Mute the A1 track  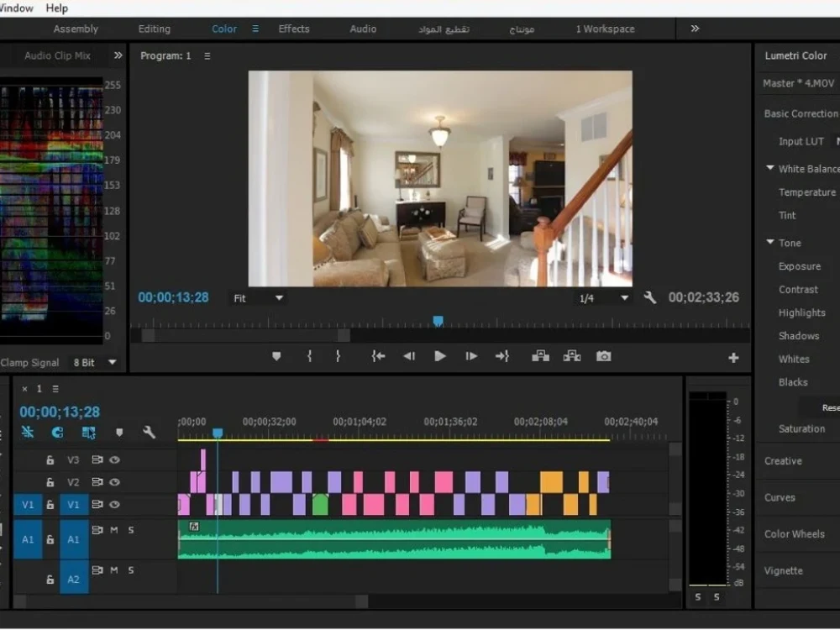114,530
